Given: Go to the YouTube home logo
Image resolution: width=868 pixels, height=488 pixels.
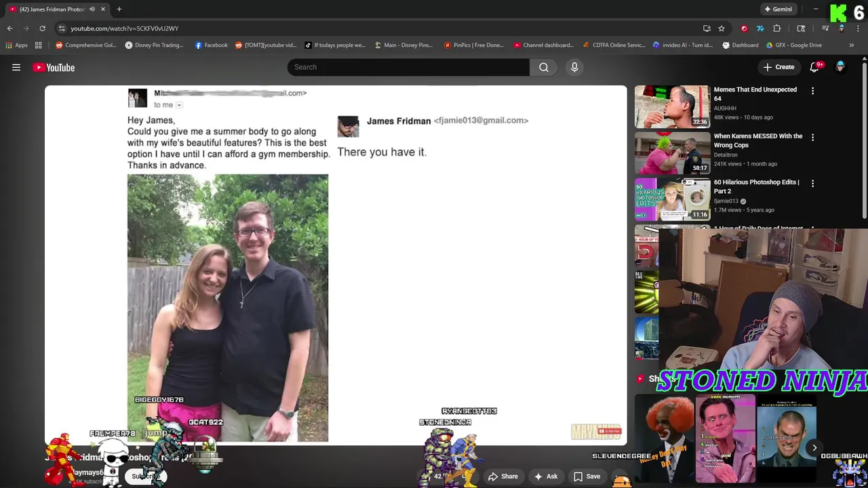Looking at the screenshot, I should tap(54, 67).
